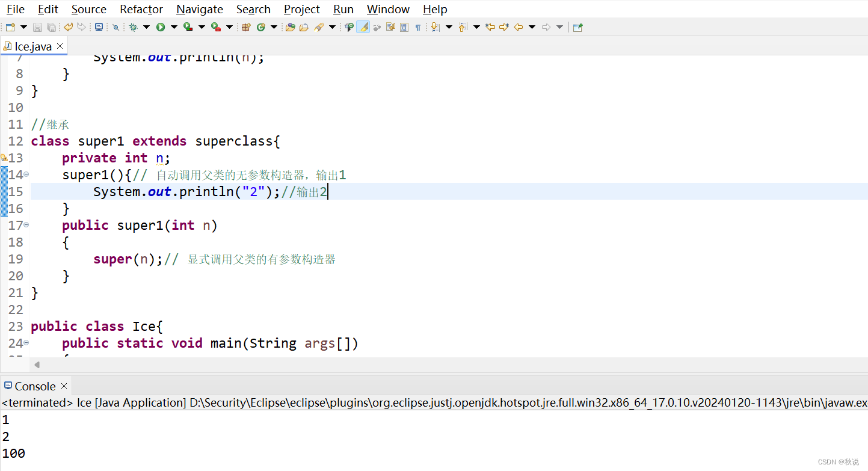The image size is (868, 471).
Task: Collapse the fold marker on line 24
Action: point(26,343)
